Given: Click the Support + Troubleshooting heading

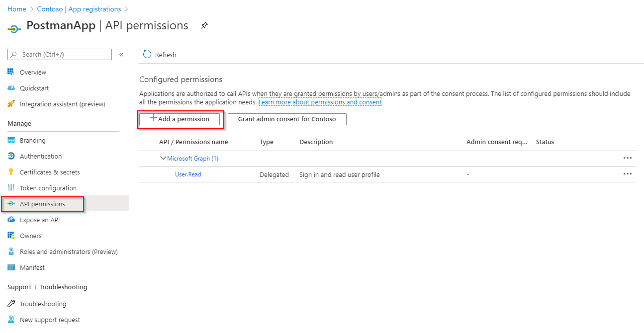Looking at the screenshot, I should (x=47, y=287).
